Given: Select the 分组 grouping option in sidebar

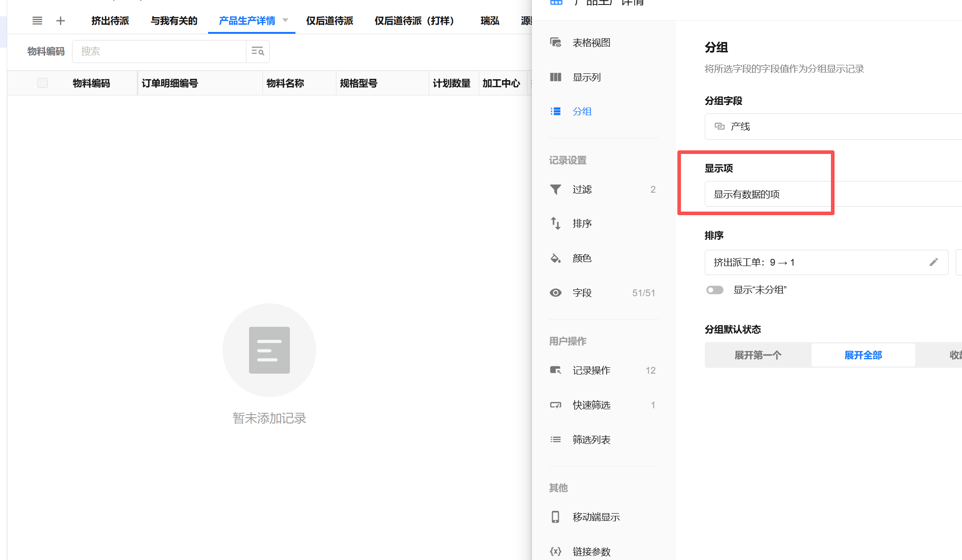Looking at the screenshot, I should click(x=582, y=111).
